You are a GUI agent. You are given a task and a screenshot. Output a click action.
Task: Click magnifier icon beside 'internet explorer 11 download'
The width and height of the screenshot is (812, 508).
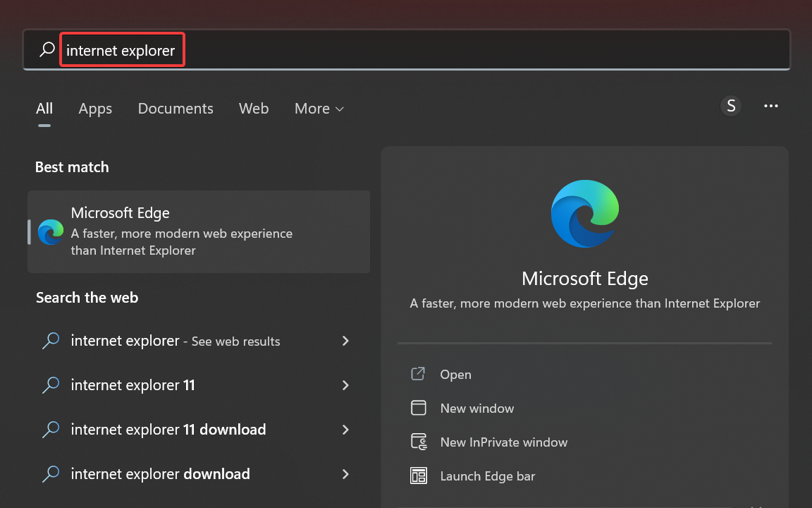click(51, 429)
